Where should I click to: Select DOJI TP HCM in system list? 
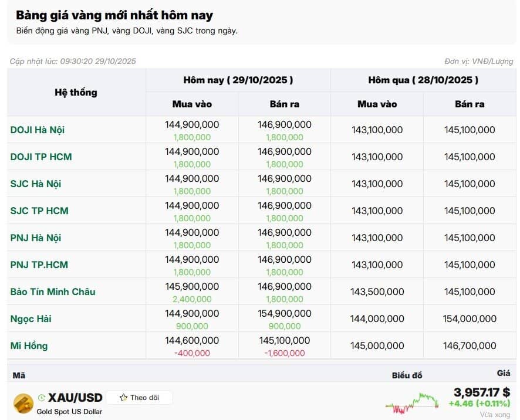pyautogui.click(x=41, y=157)
